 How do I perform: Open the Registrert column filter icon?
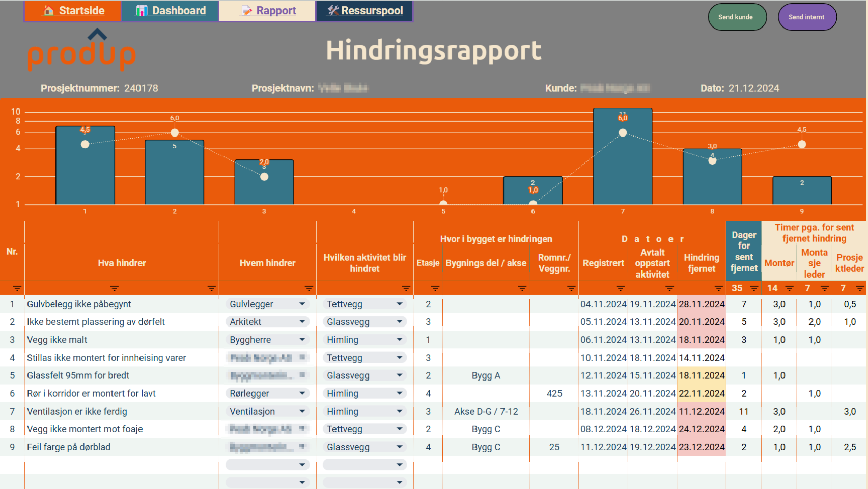[x=620, y=288]
